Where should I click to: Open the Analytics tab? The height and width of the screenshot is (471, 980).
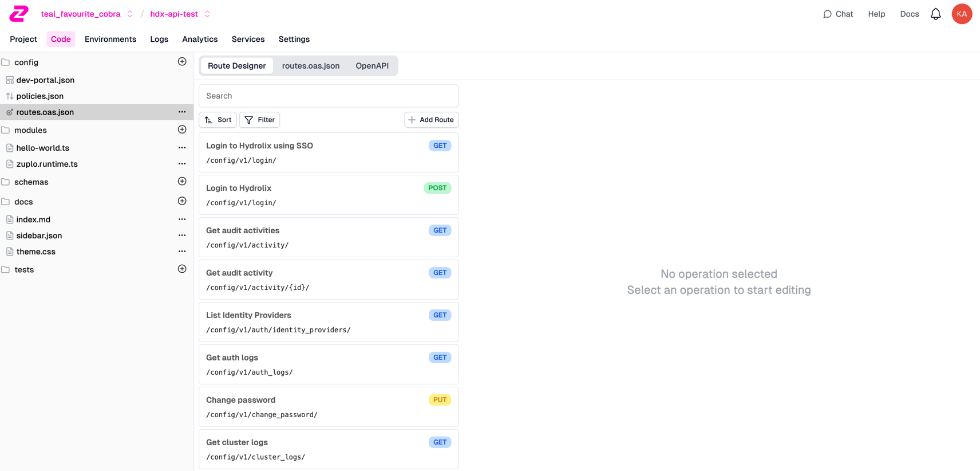(x=200, y=39)
